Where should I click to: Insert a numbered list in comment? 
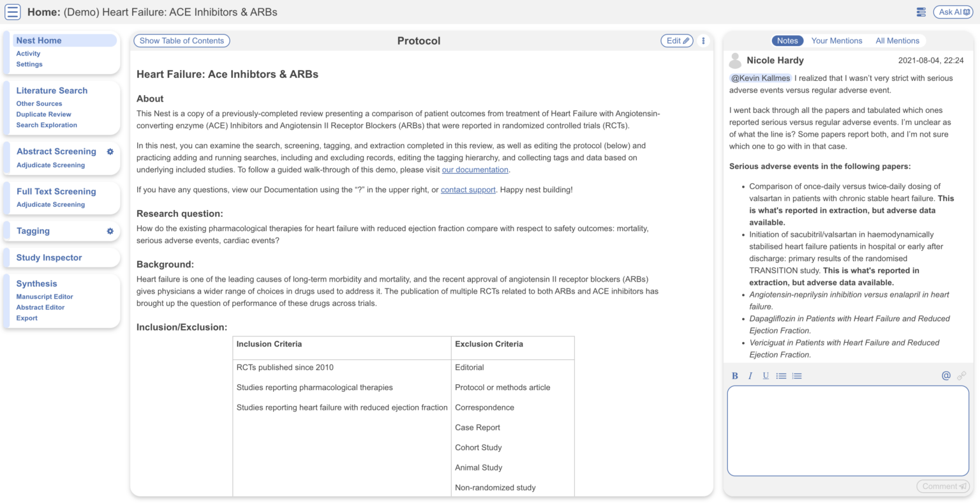[797, 376]
